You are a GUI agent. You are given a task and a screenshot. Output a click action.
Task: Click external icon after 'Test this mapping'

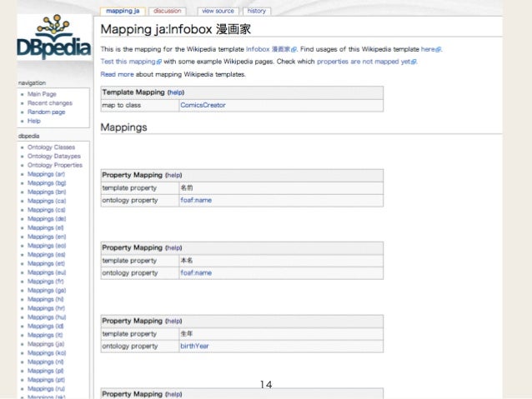(158, 62)
